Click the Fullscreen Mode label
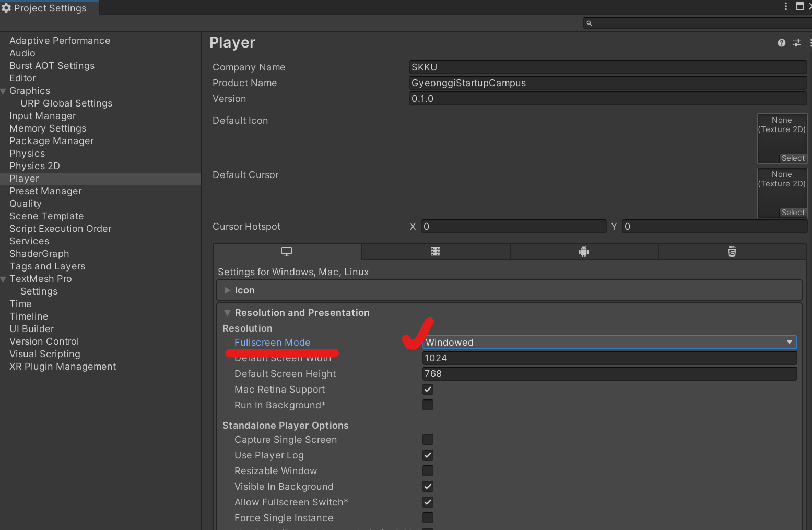This screenshot has width=812, height=530. tap(272, 342)
